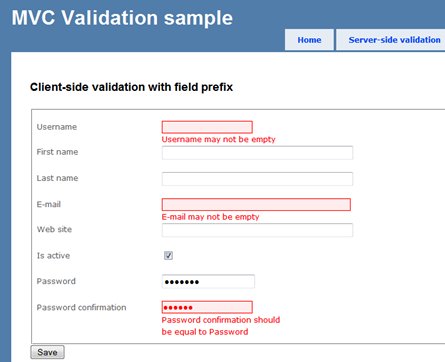445x362 pixels.
Task: Click the E-mail label text
Action: click(49, 204)
